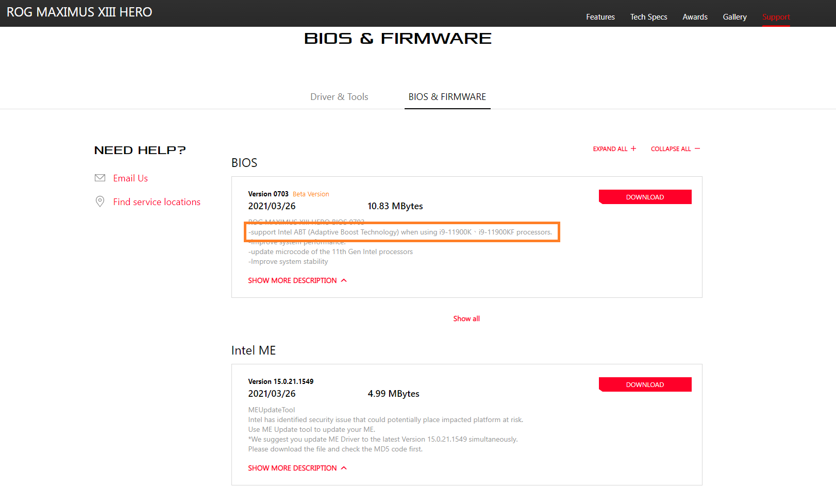Expand all firmware entries
This screenshot has height=504, width=836.
point(611,149)
